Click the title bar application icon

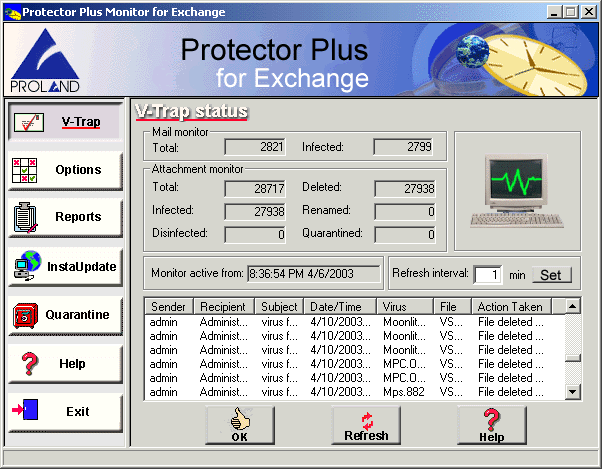[x=12, y=12]
